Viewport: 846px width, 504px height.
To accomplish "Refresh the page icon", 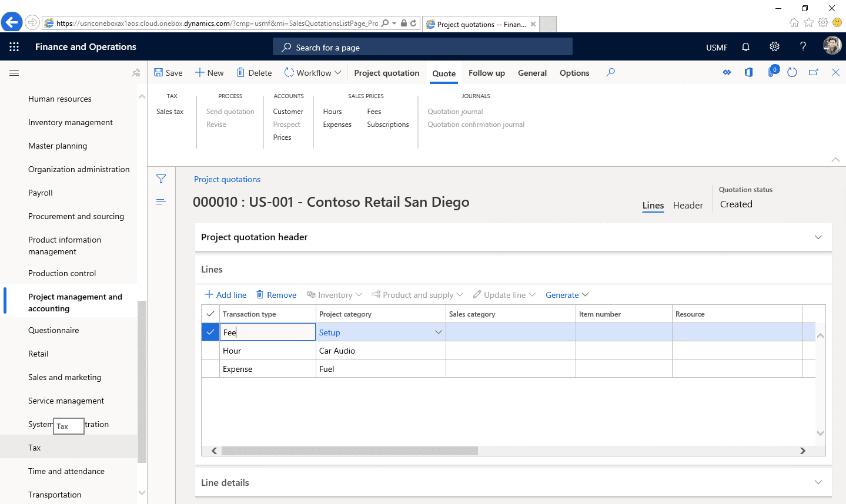I will point(792,73).
